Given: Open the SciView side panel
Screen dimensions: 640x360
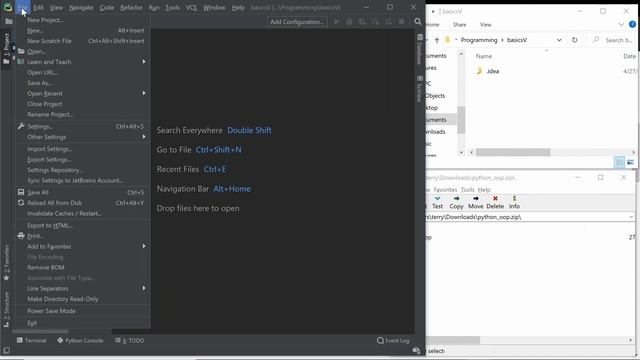Looking at the screenshot, I should point(420,88).
